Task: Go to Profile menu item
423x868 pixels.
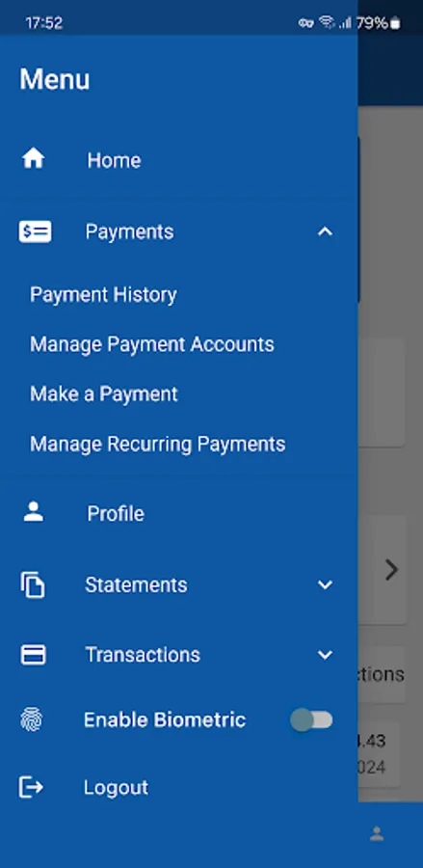Action: point(116,514)
